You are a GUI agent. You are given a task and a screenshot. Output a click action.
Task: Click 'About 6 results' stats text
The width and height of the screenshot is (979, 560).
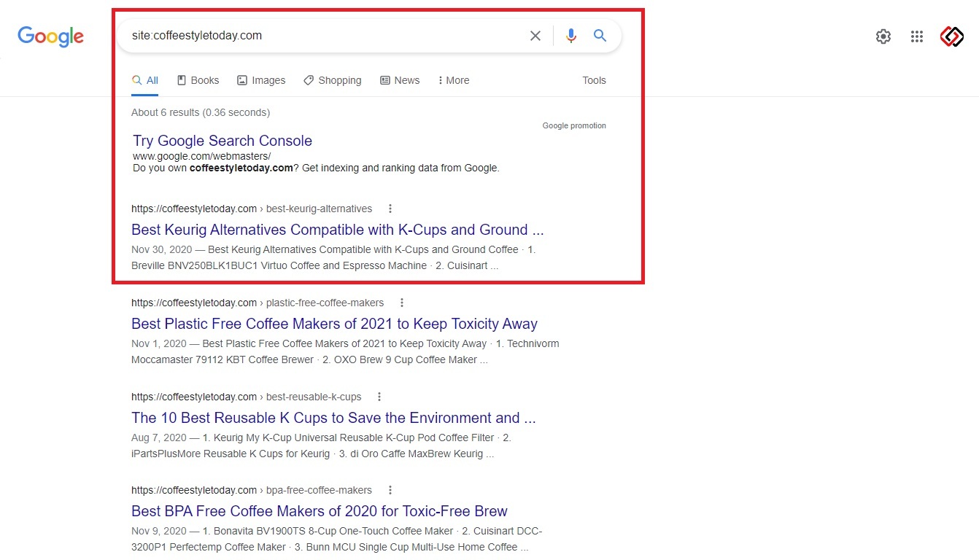click(x=201, y=112)
